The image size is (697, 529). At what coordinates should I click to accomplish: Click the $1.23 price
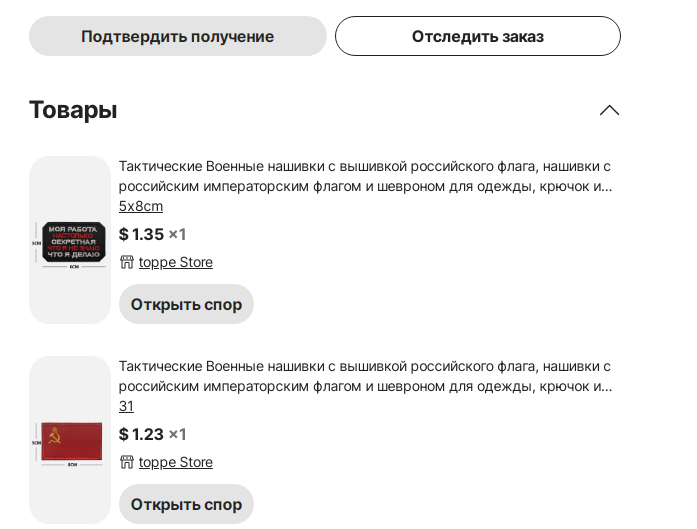(x=141, y=434)
